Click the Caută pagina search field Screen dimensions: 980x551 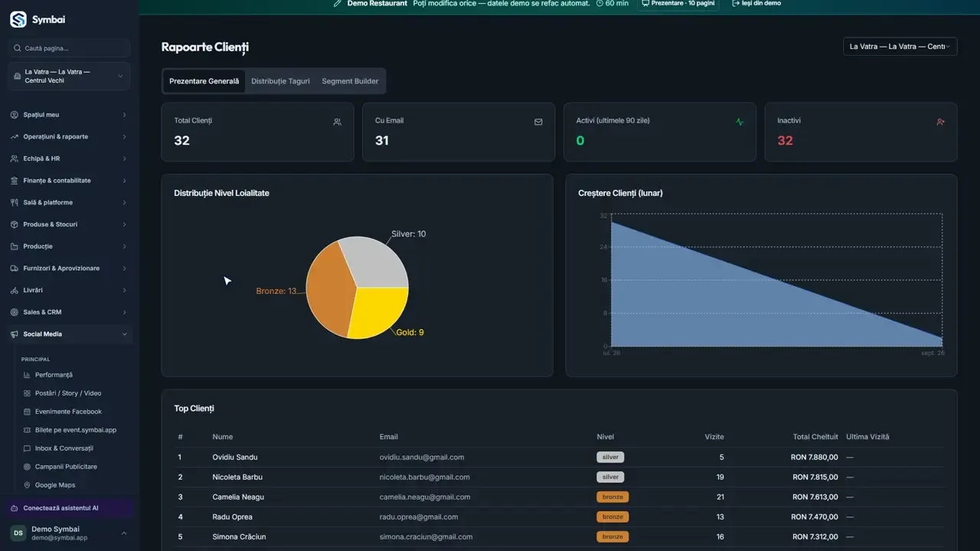tap(69, 48)
